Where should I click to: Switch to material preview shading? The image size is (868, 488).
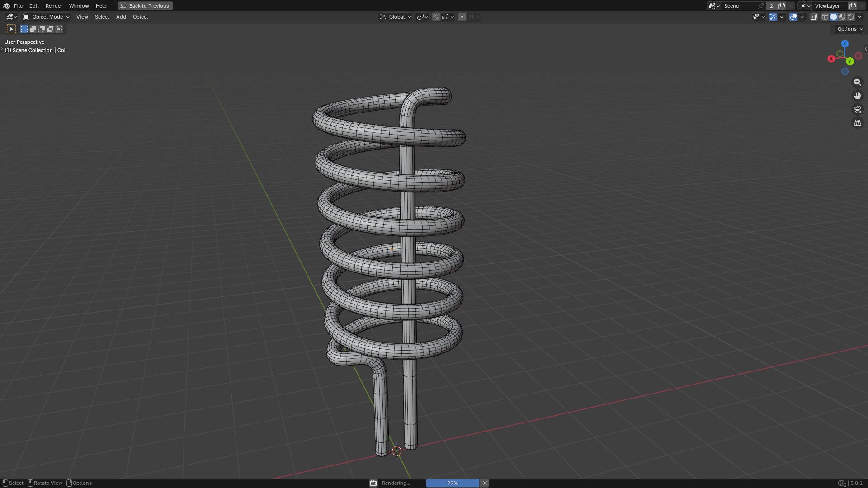(x=842, y=17)
